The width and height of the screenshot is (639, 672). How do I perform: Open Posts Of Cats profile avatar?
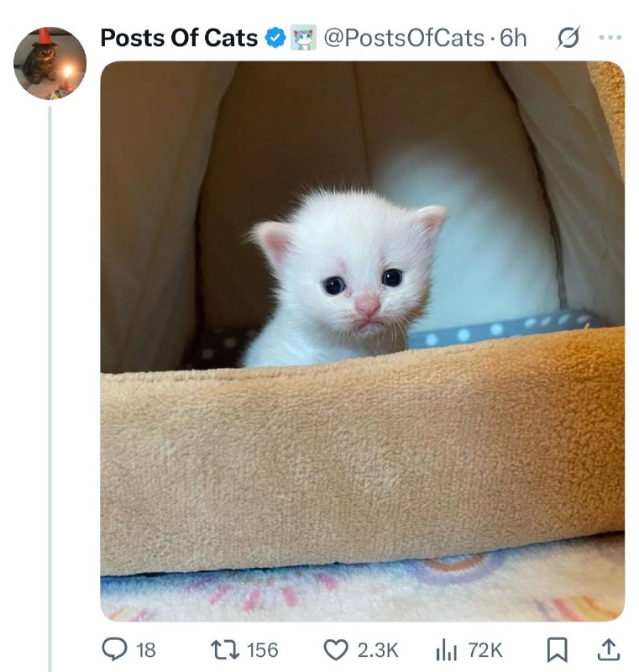(50, 64)
